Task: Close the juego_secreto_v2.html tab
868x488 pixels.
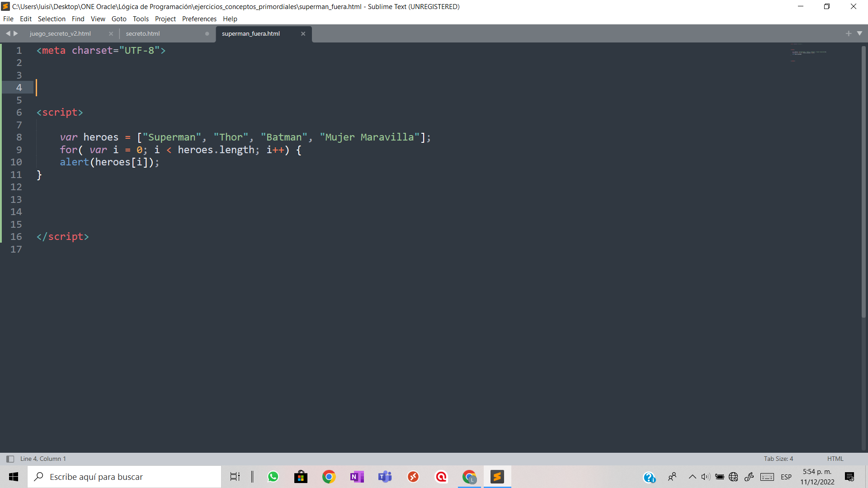Action: tap(111, 34)
